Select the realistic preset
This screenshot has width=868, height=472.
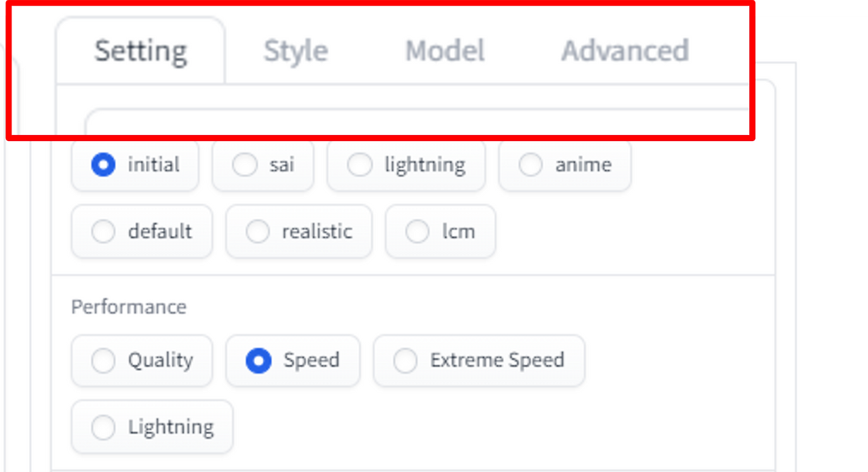(298, 231)
